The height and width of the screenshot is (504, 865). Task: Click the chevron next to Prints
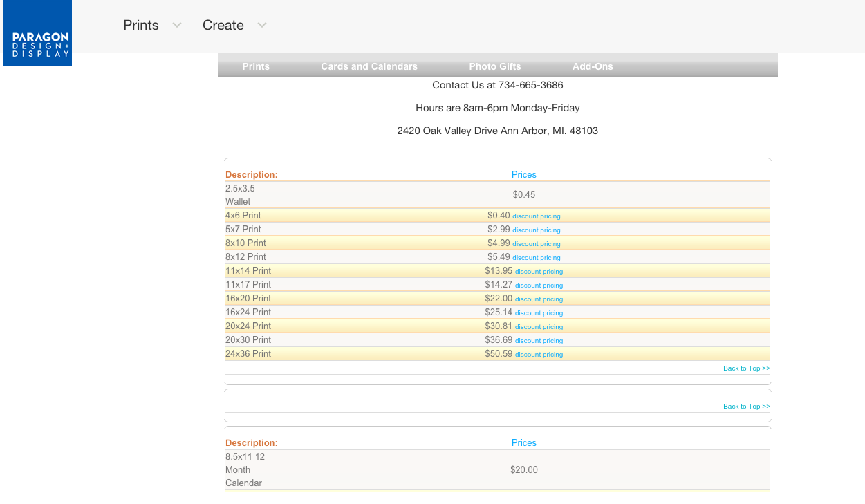click(x=177, y=26)
